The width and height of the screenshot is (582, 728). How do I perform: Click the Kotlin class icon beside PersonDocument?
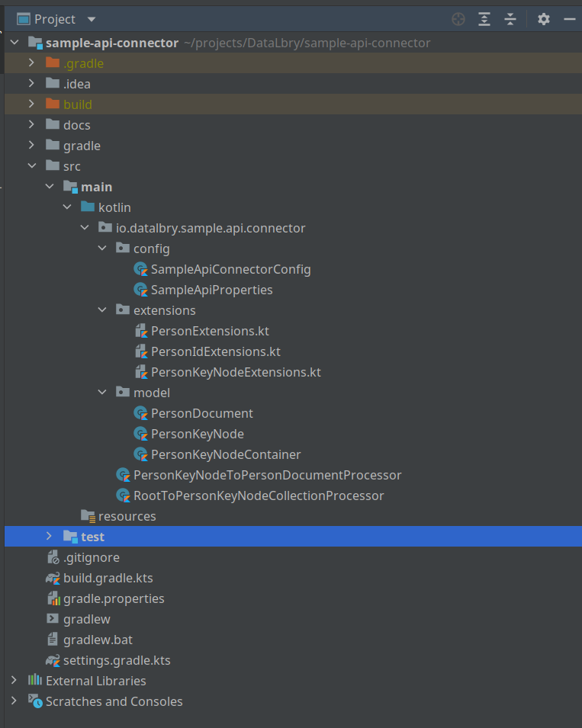tap(140, 413)
